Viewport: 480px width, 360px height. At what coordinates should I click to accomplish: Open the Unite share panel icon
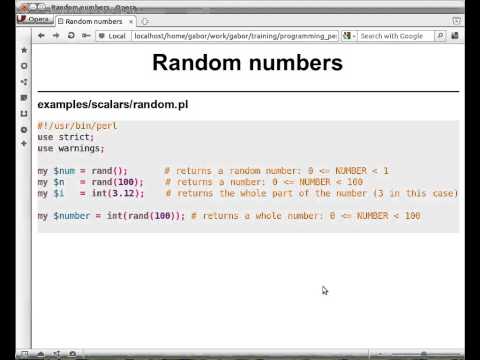[24, 82]
